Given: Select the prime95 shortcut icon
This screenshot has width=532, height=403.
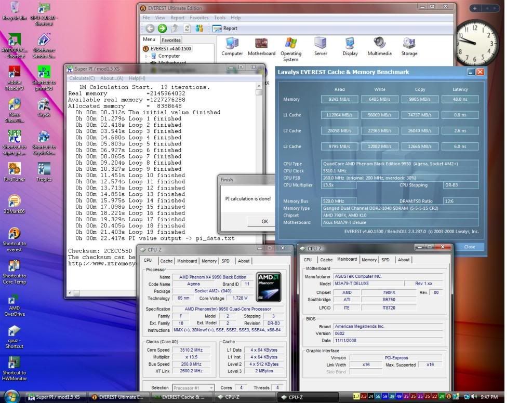Looking at the screenshot, I should [x=44, y=78].
